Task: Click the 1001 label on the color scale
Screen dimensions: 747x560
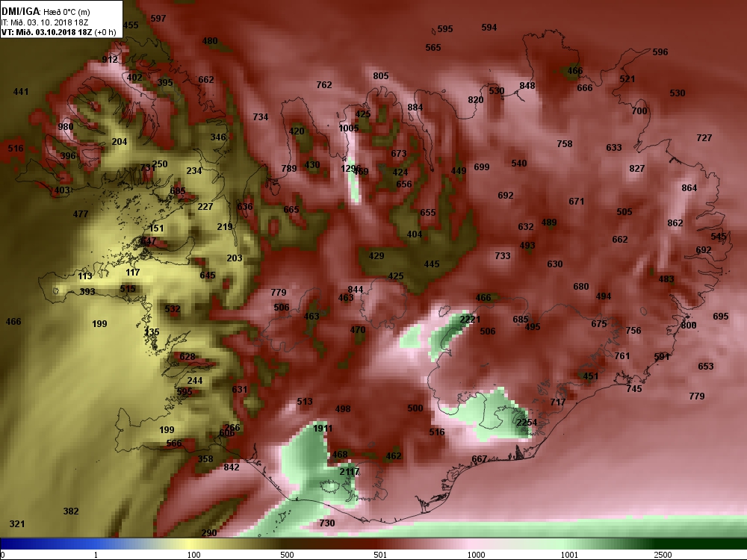Action: point(569,555)
